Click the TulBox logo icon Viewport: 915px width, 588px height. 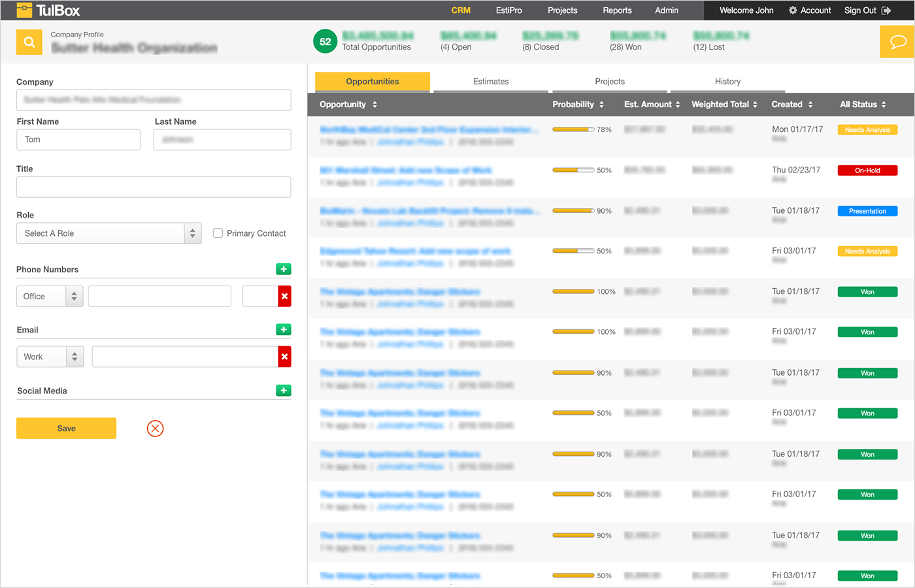(x=24, y=10)
